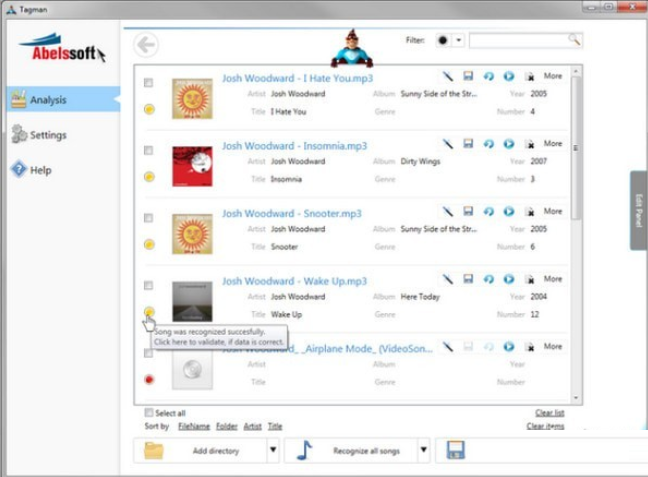Click Recognize all songs button
This screenshot has height=477, width=648.
click(x=351, y=450)
